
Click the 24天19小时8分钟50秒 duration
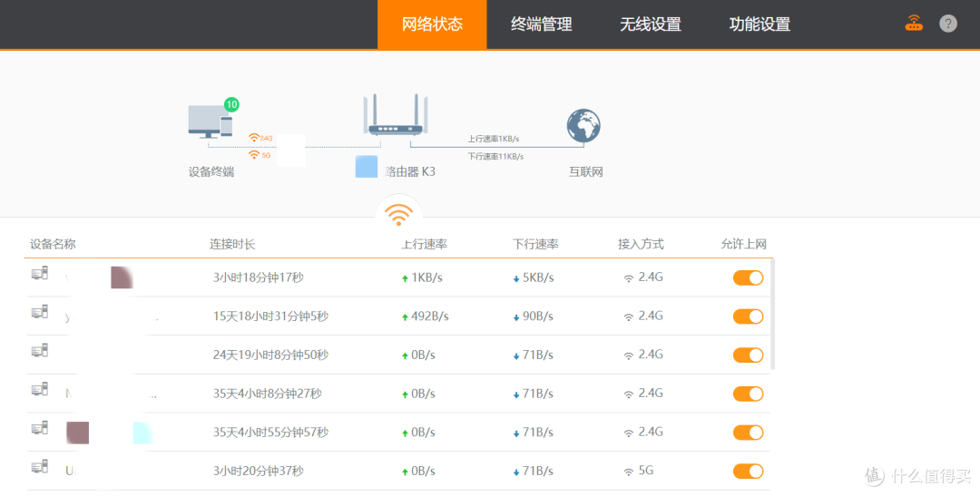[270, 355]
